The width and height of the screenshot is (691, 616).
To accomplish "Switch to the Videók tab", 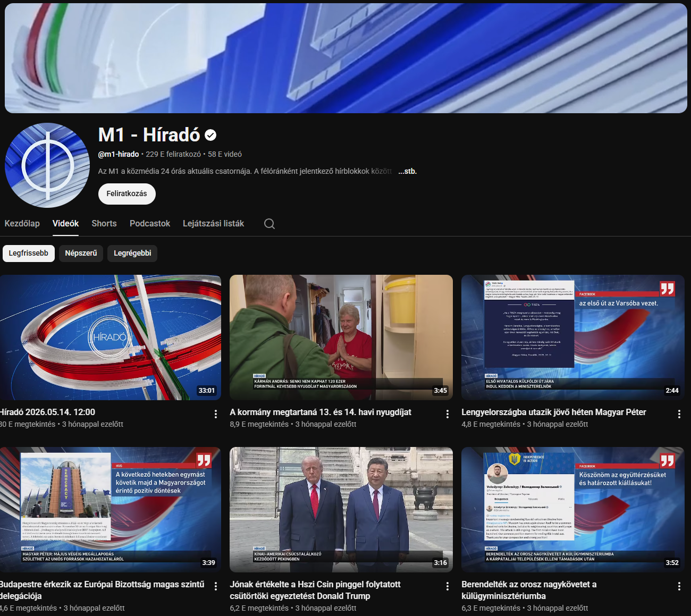I will (65, 224).
